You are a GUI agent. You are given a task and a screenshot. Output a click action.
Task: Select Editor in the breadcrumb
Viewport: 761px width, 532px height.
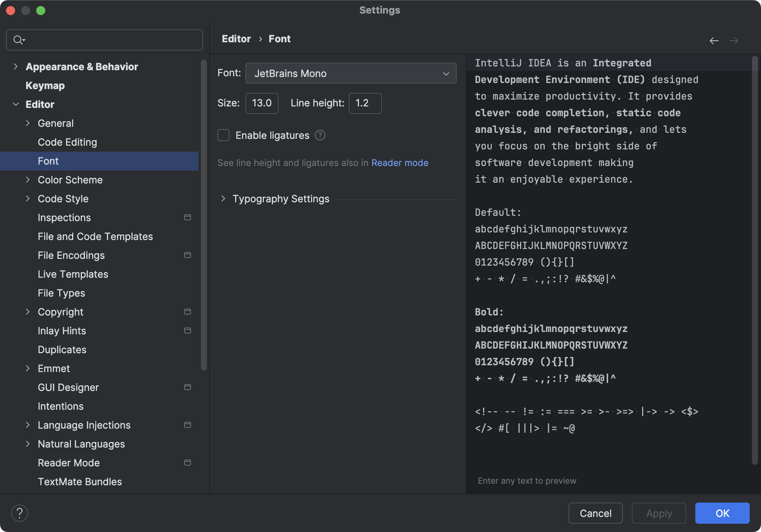[236, 38]
